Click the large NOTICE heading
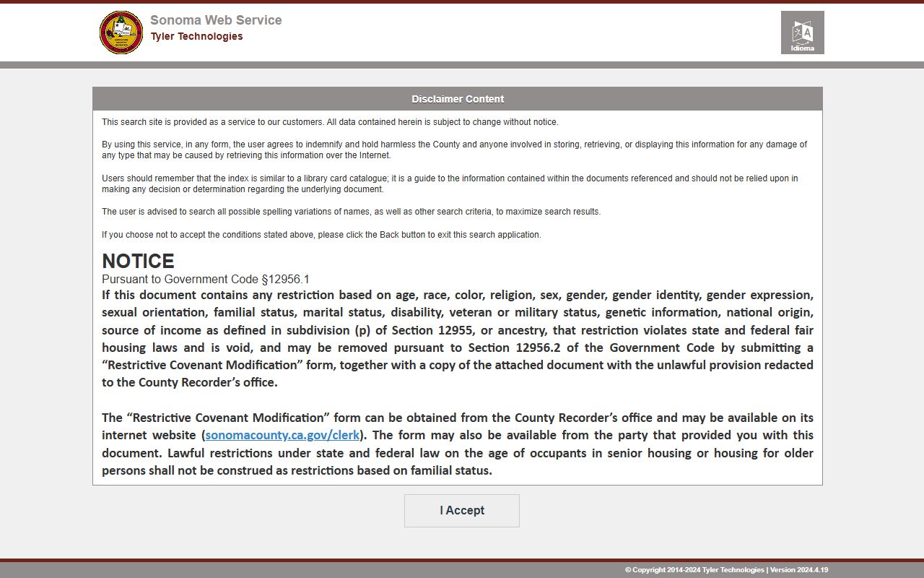The width and height of the screenshot is (924, 578). (138, 261)
